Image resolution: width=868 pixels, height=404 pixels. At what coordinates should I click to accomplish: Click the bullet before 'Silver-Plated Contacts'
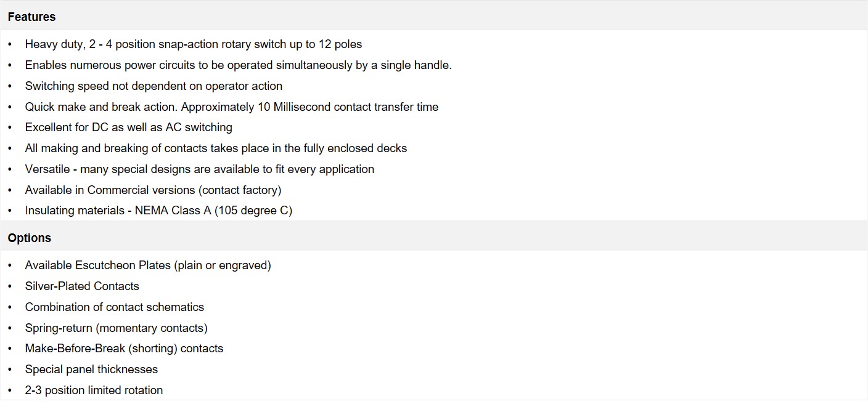10,286
